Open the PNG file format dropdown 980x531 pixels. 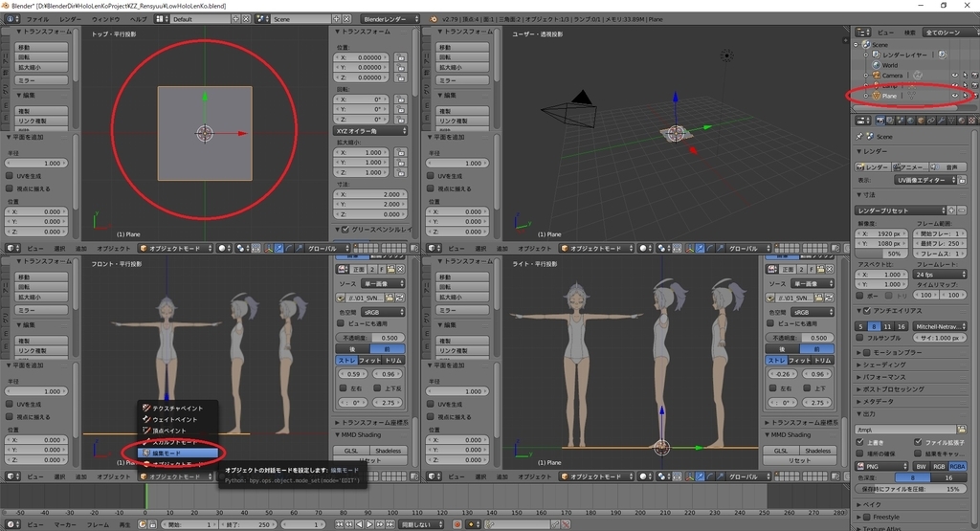tap(881, 466)
